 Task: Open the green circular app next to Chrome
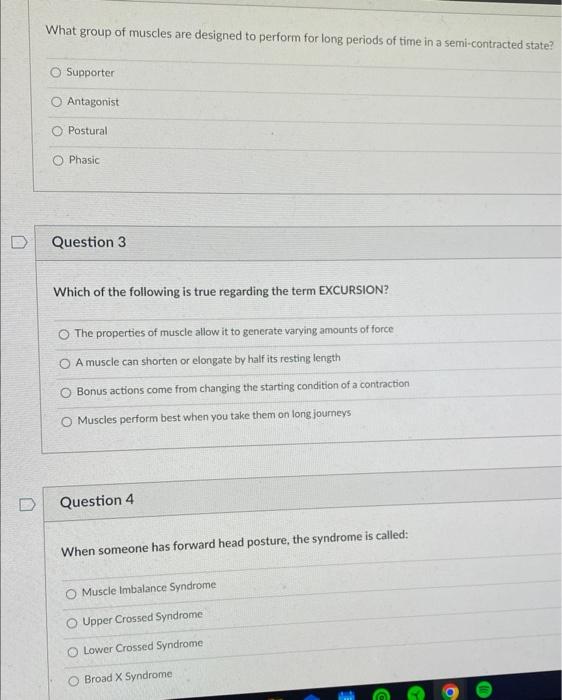(416, 693)
